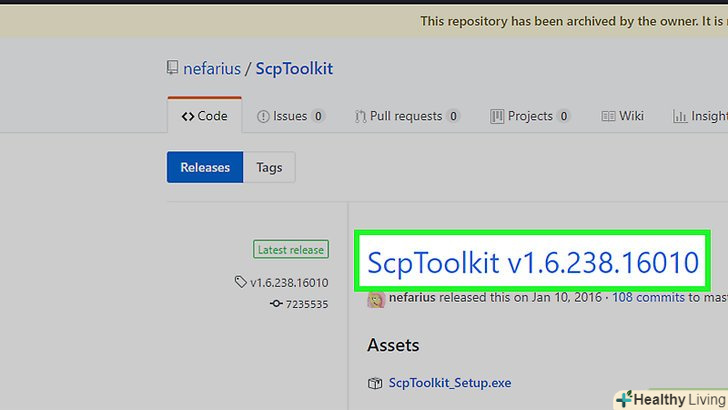The image size is (728, 410).
Task: Download the ScpToolkit_Setup.exe asset
Action: point(450,383)
